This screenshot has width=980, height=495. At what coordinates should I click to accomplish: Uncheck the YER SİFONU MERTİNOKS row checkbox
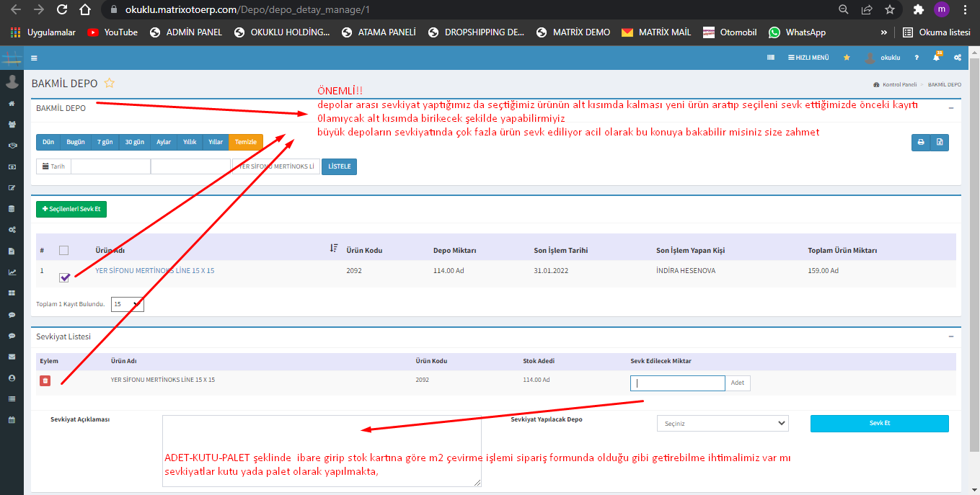(x=65, y=277)
